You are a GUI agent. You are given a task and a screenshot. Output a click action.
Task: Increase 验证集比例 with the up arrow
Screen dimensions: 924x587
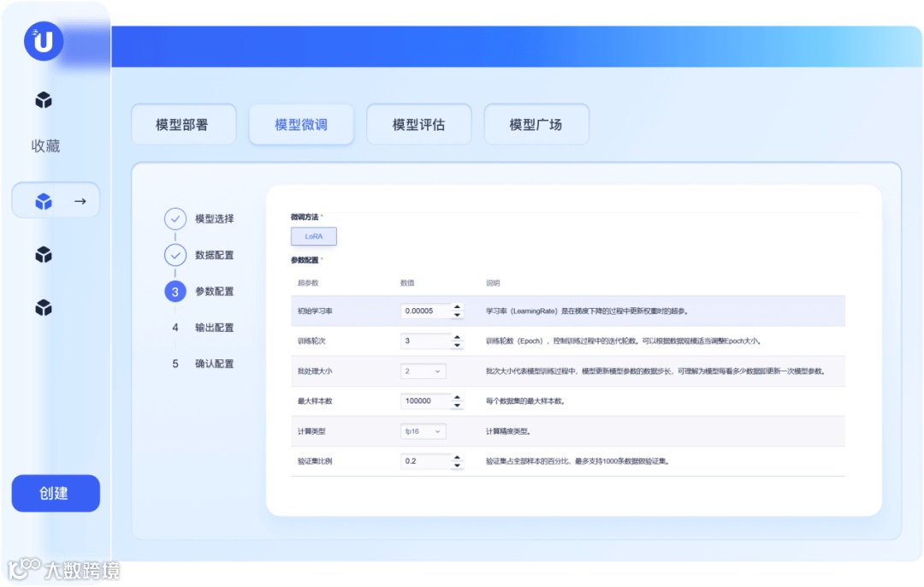pos(457,457)
